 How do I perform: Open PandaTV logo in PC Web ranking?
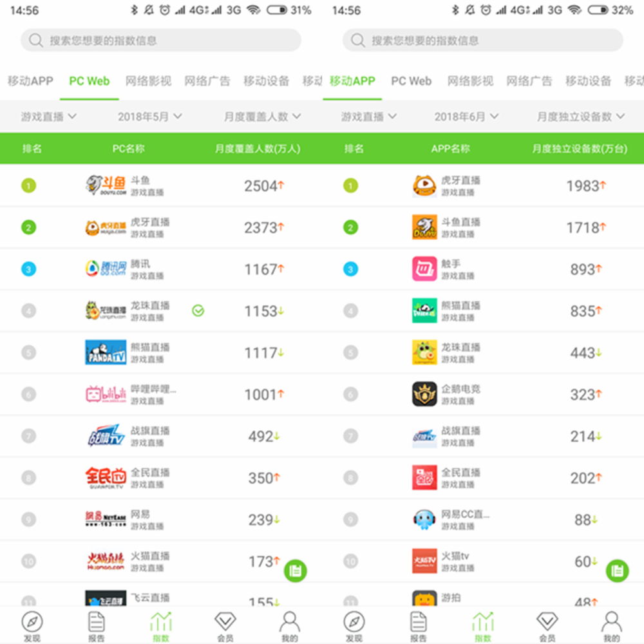click(106, 352)
